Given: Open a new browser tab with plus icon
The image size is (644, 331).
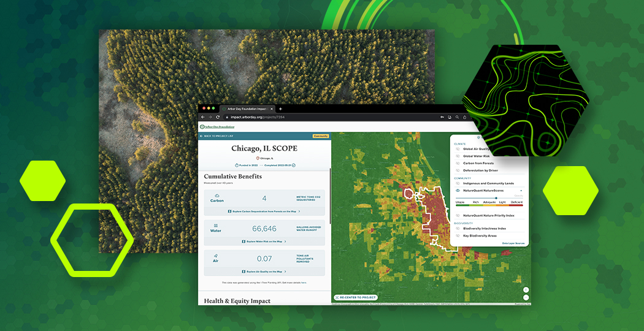Looking at the screenshot, I should click(x=280, y=109).
